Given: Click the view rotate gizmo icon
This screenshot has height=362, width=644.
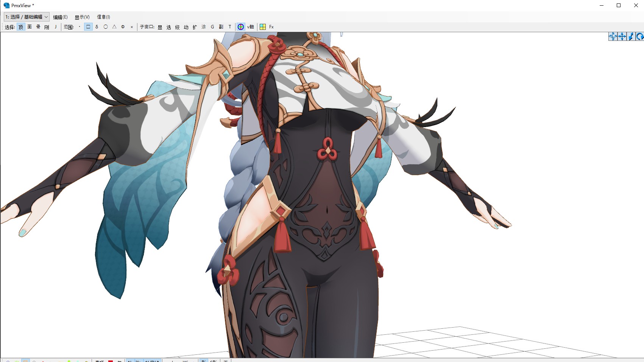Looking at the screenshot, I should pos(613,36).
